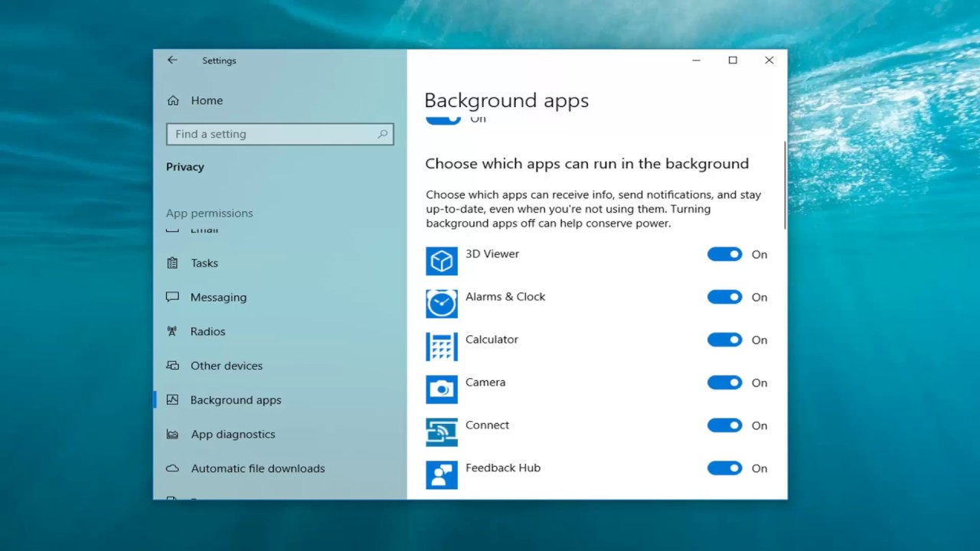
Task: Click the Tasks clipboard icon
Action: [x=172, y=262]
